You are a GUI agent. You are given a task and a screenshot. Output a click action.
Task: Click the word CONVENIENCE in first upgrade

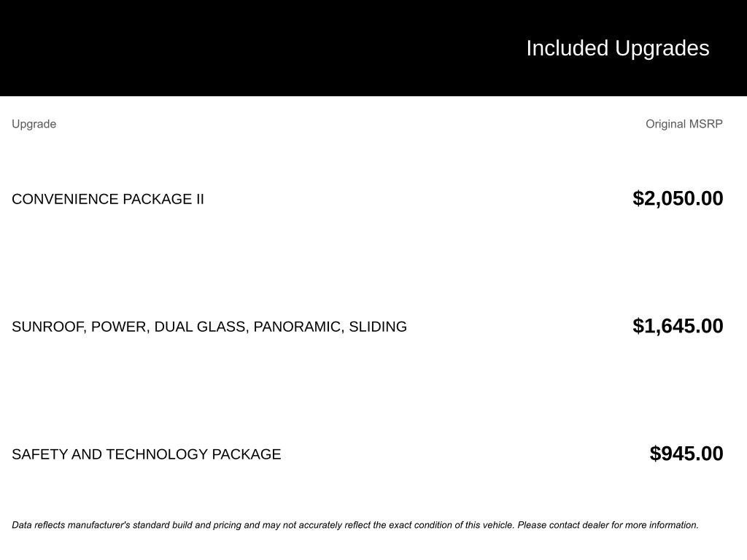coord(65,199)
